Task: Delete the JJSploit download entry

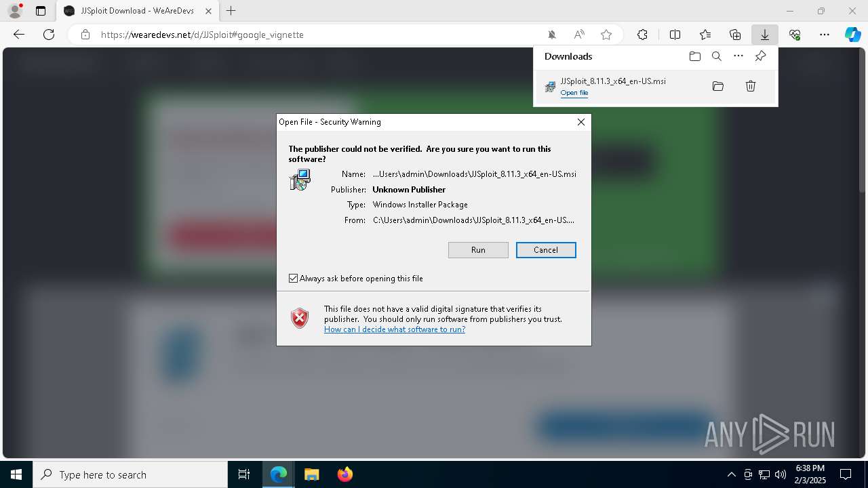Action: click(751, 86)
